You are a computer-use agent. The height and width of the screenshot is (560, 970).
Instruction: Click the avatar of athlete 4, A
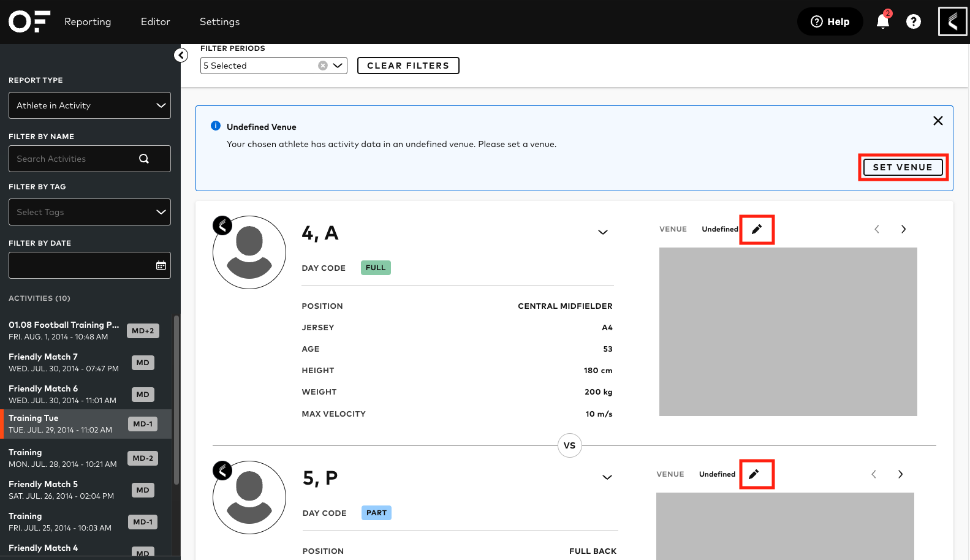click(249, 252)
